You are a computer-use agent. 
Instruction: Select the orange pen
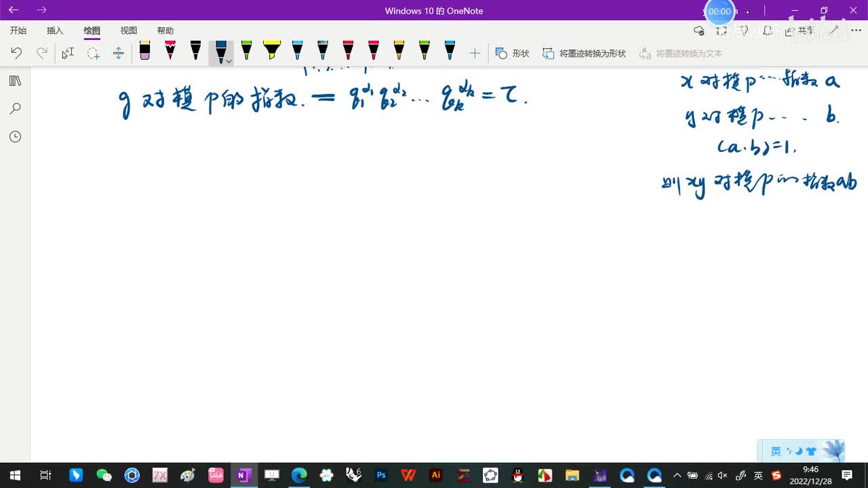[x=399, y=51]
